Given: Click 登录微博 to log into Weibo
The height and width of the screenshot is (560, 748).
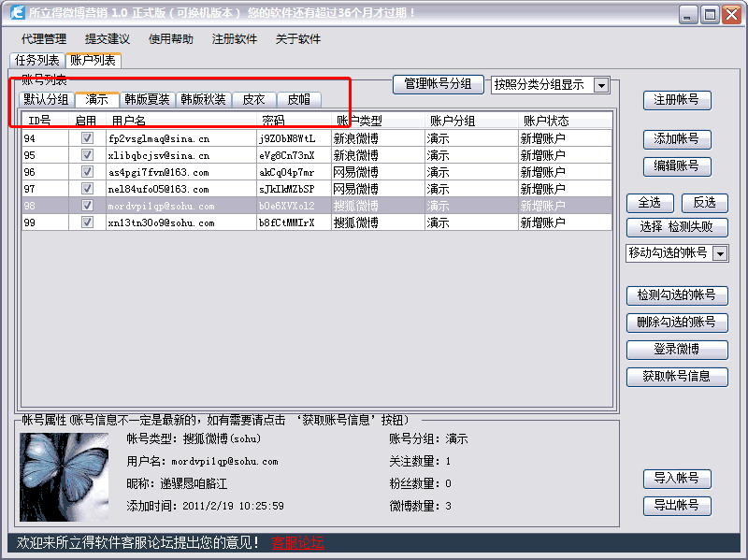Looking at the screenshot, I should point(677,350).
